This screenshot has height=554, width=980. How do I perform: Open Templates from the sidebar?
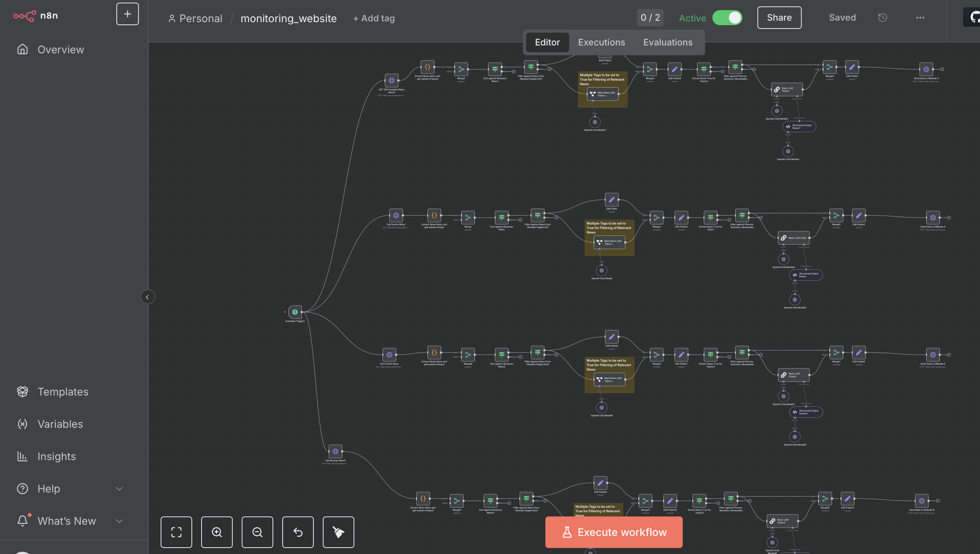(x=63, y=392)
